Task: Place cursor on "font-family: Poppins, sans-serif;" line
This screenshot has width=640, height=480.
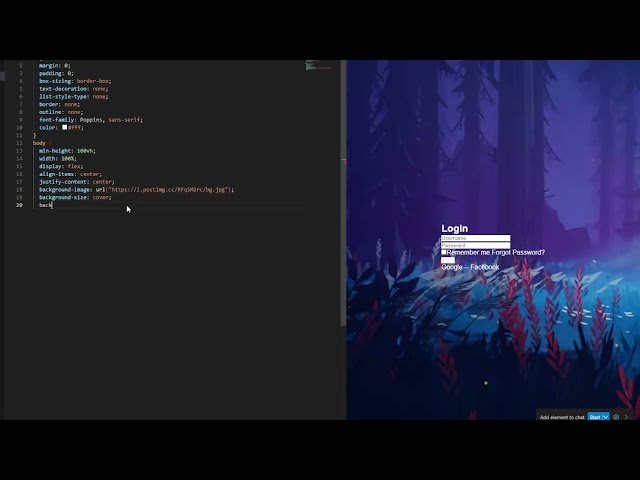Action: tap(91, 120)
